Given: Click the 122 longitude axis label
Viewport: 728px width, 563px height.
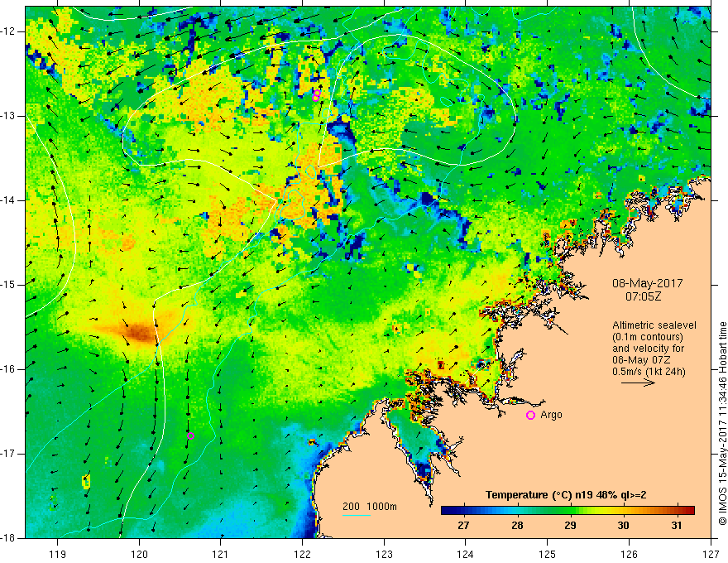Looking at the screenshot, I should tap(302, 554).
